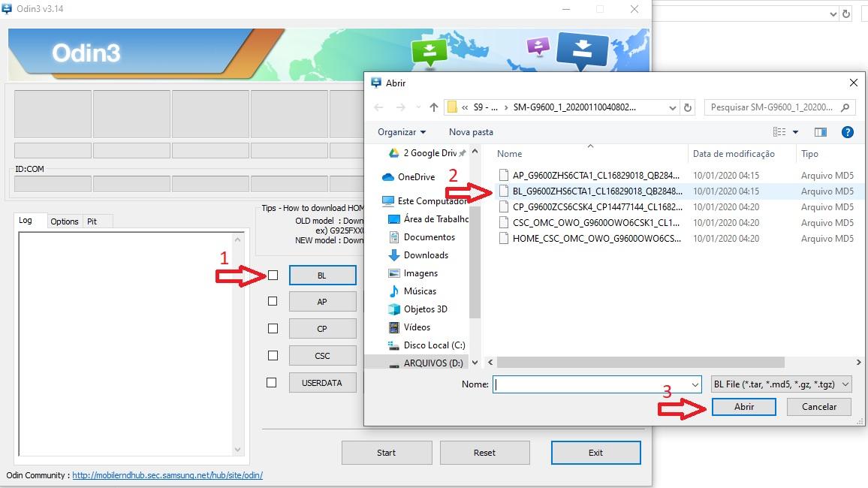Select Este Computador in the sidebar
The width and height of the screenshot is (868, 488).
424,201
